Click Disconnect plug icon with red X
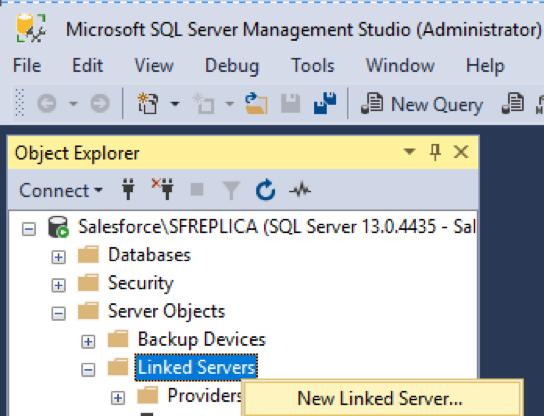Viewport: 544px width, 416px height. click(163, 189)
